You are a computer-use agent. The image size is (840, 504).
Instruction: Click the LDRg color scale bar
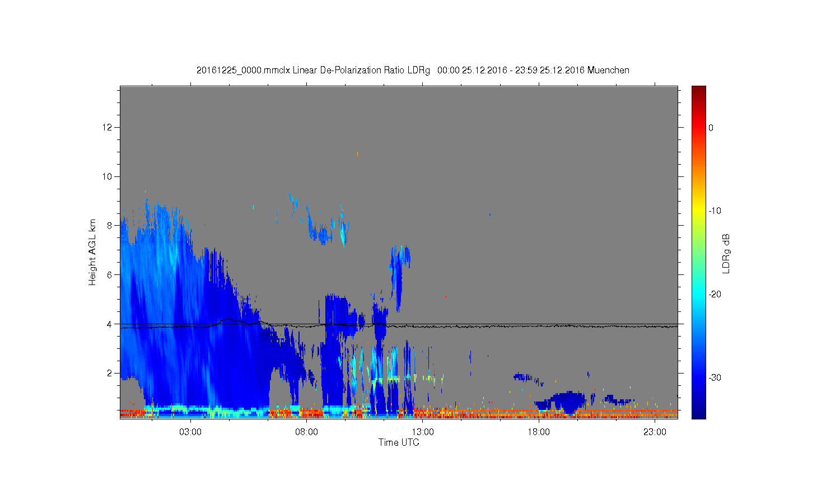(699, 252)
